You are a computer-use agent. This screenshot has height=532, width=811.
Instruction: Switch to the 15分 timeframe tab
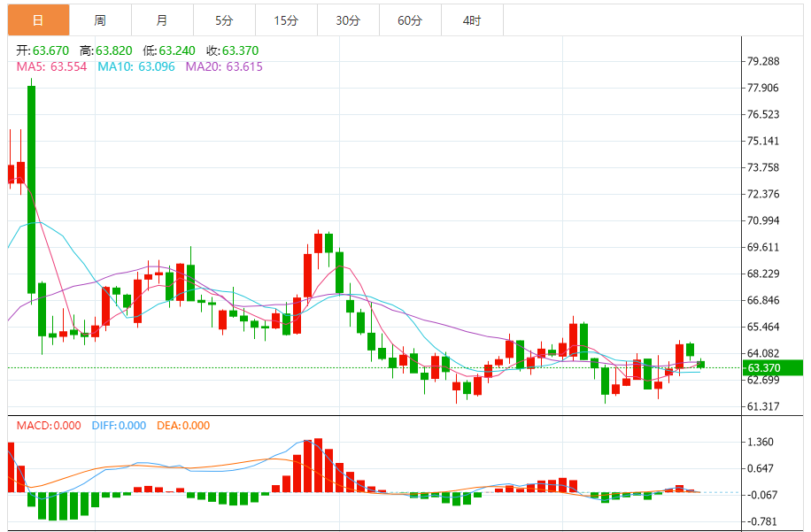[x=286, y=20]
